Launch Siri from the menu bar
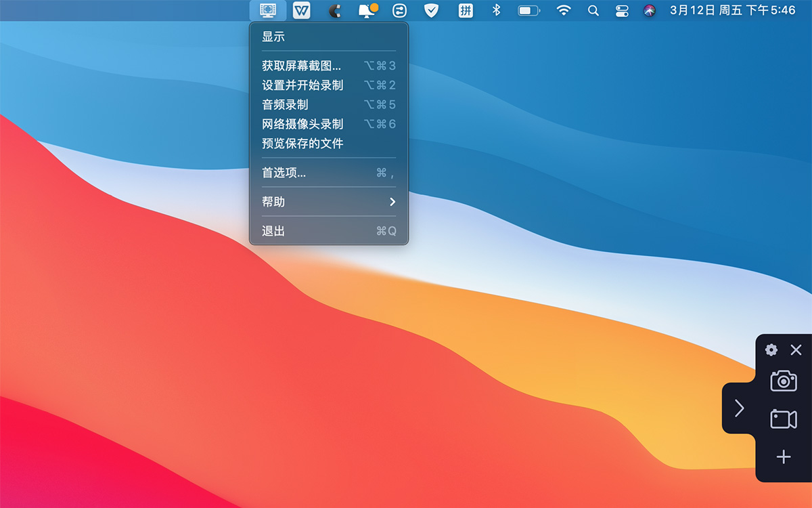812x508 pixels. point(650,10)
